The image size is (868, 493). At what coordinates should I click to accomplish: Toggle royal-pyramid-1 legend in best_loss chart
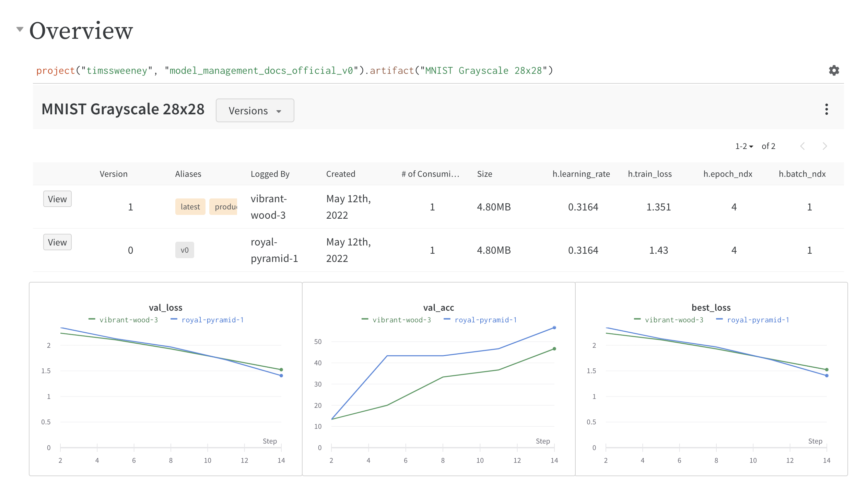click(x=758, y=320)
